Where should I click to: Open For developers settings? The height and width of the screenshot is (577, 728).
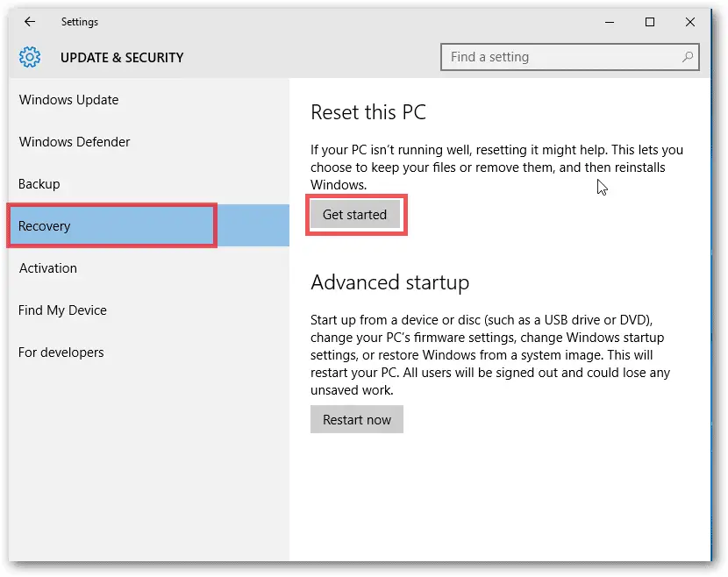click(x=148, y=353)
